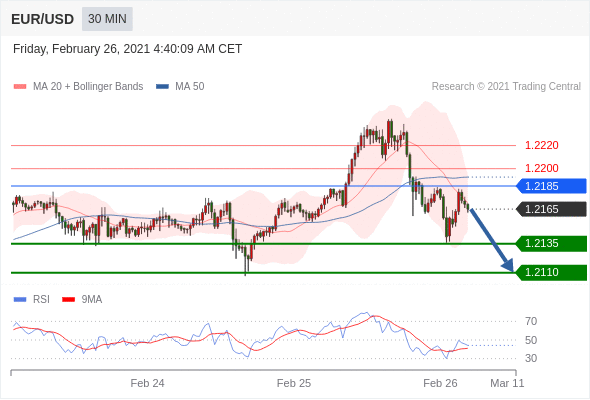Viewport: 590px width, 400px height.
Task: Click the Feb 26 date axis label
Action: tap(440, 383)
